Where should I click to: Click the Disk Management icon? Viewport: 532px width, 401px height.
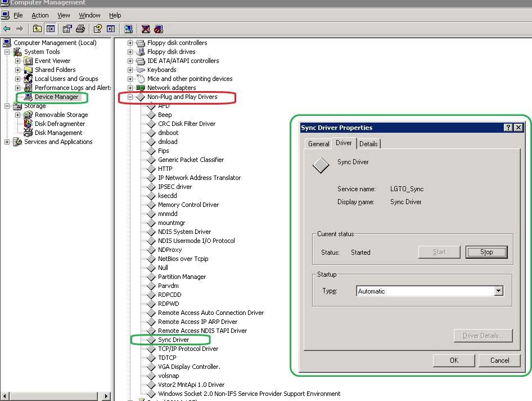click(x=28, y=133)
